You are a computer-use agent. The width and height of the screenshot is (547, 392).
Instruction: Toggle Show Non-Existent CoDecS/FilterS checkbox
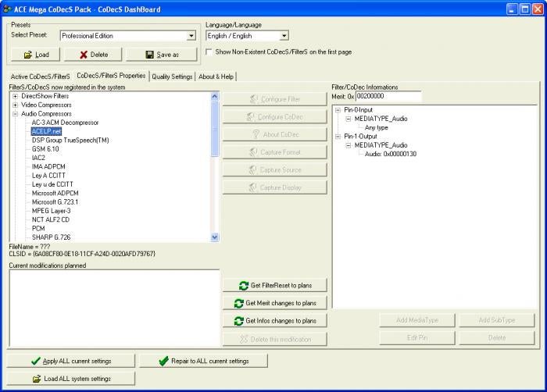209,52
